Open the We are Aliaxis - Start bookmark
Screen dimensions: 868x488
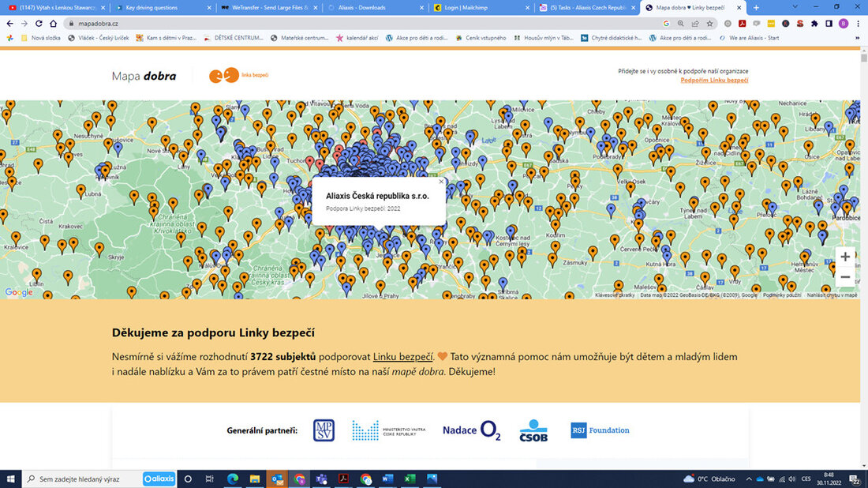[749, 38]
